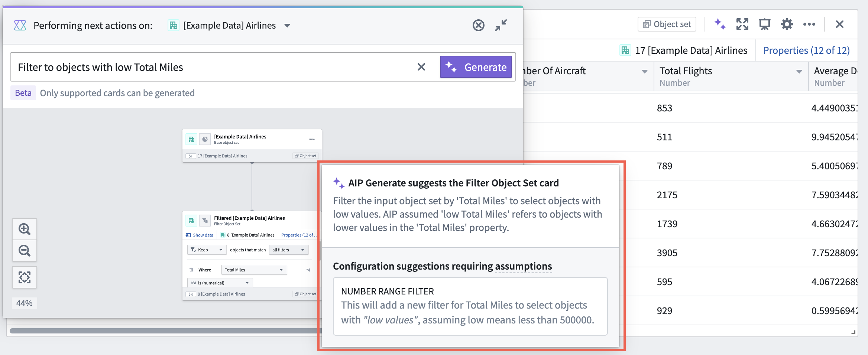Viewport: 868px width, 355px height.
Task: Click the expand fullscreen icon in top toolbar
Action: tap(742, 24)
